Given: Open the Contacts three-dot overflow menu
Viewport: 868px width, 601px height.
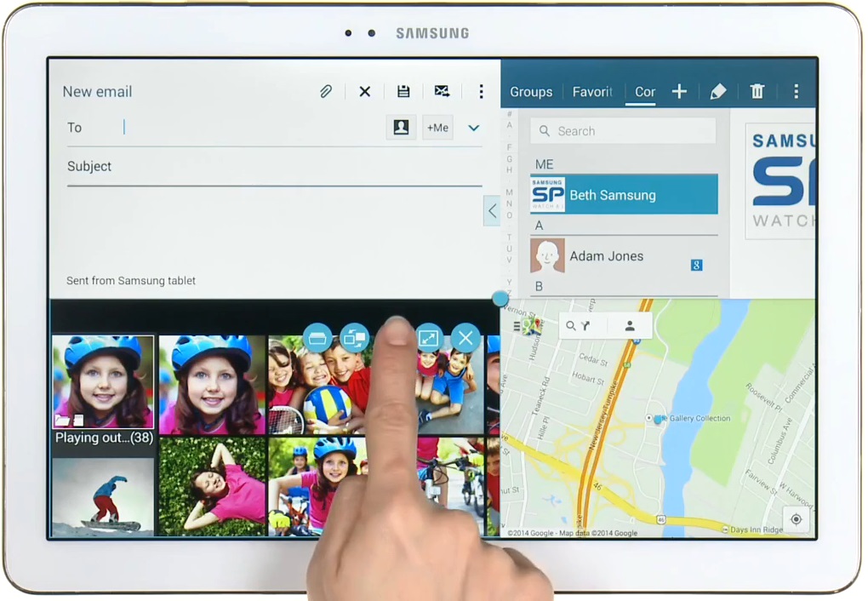Looking at the screenshot, I should point(796,91).
